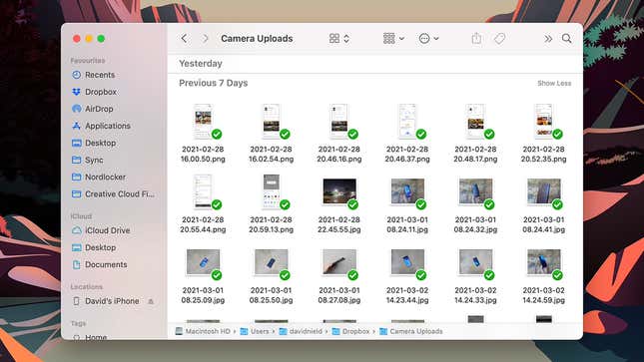Go back using the back arrow

pos(184,39)
